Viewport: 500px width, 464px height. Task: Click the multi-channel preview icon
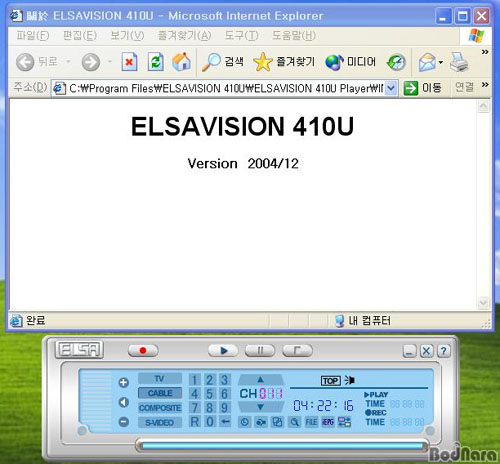(x=277, y=422)
